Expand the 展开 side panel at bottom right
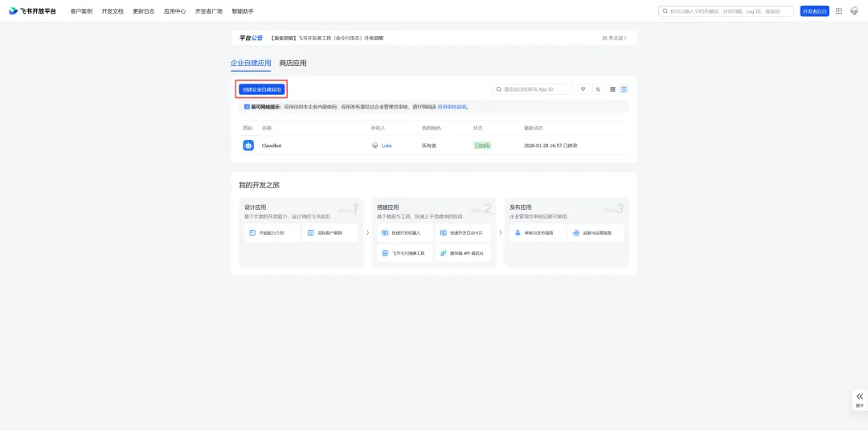This screenshot has width=868, height=431. [859, 400]
